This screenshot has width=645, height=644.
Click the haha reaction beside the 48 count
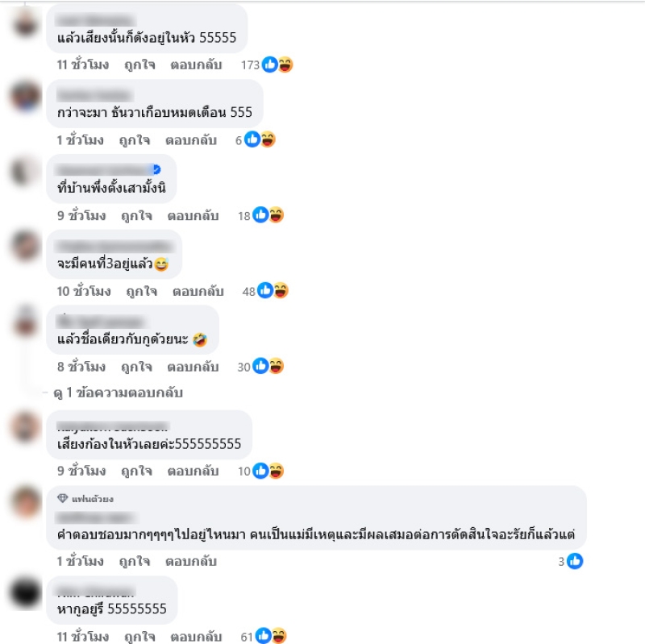(x=281, y=290)
